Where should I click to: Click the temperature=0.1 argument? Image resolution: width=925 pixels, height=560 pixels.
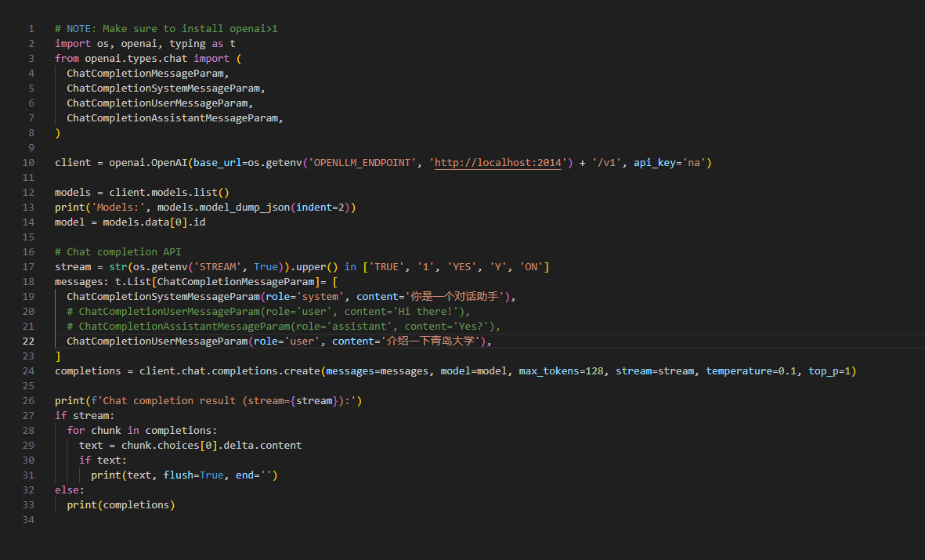point(752,371)
